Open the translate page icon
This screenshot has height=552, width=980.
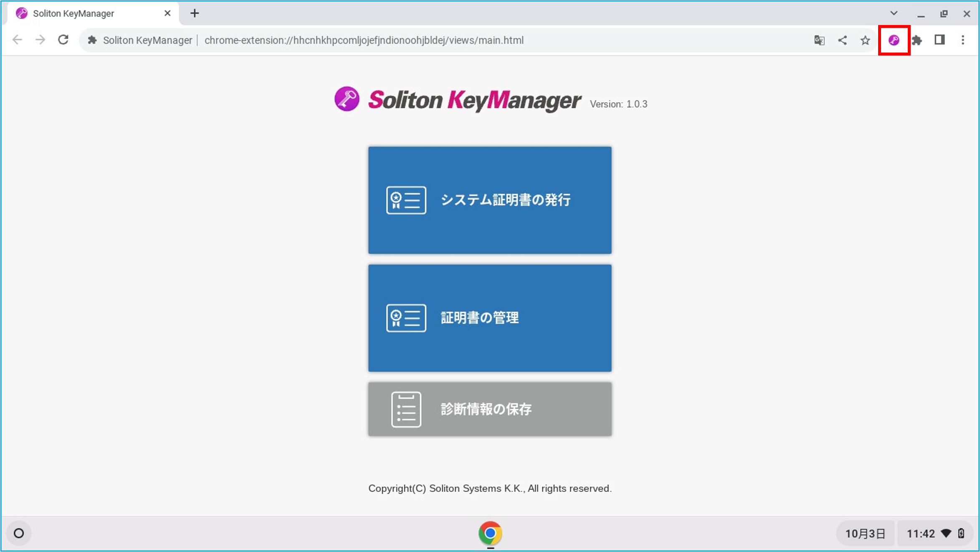pos(819,40)
